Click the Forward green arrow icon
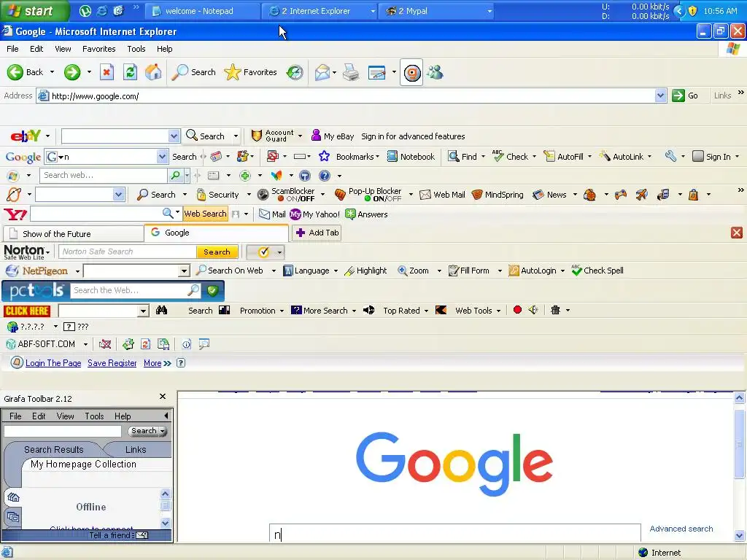This screenshot has height=560, width=747. (72, 72)
